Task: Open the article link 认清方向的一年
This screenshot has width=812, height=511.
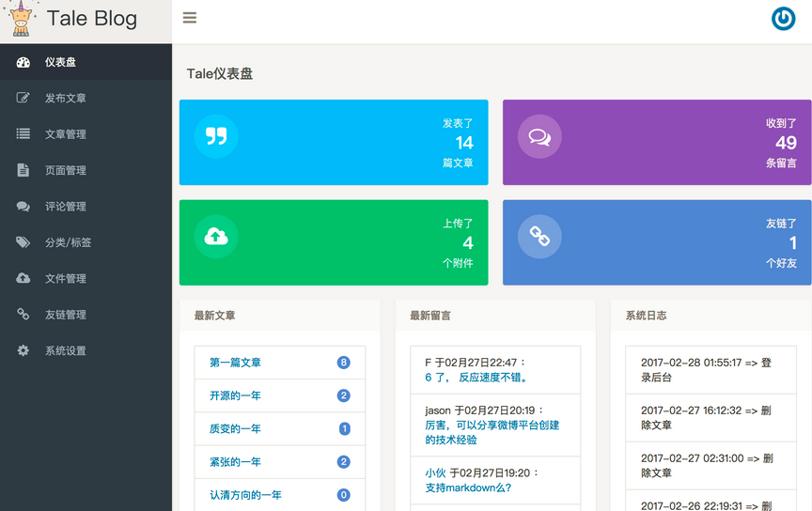Action: 245,495
